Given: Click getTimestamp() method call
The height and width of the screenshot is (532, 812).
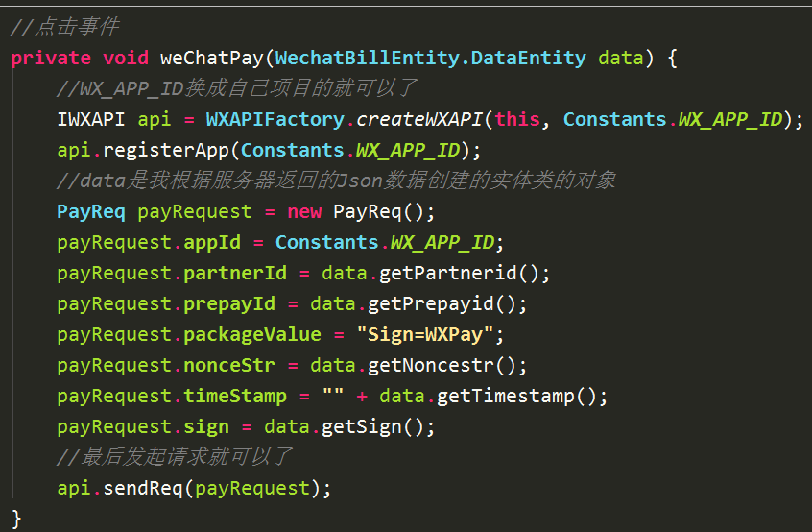Looking at the screenshot, I should point(522,397).
